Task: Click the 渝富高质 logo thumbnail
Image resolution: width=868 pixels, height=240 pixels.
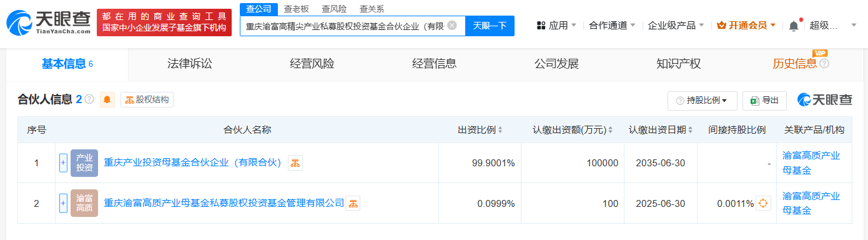Action: pos(84,203)
